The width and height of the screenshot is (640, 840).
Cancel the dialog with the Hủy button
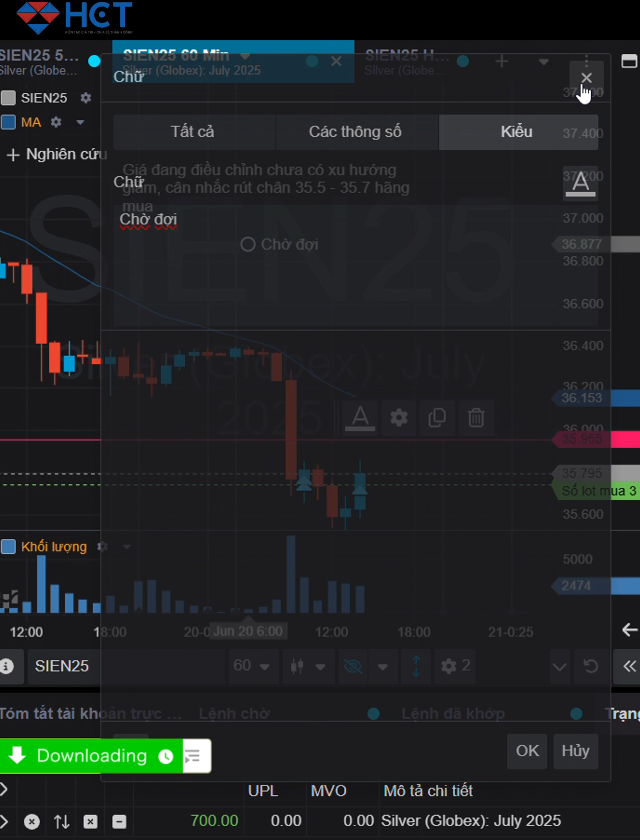point(575,751)
